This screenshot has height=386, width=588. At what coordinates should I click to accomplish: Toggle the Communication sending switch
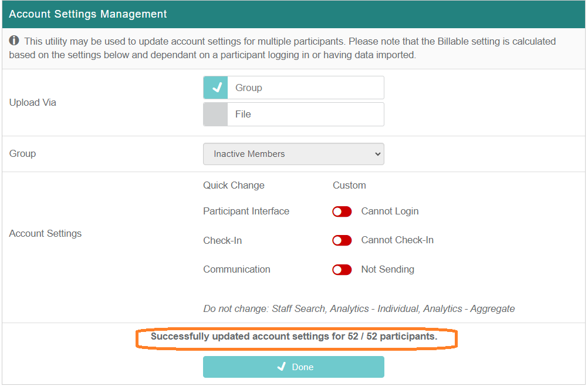point(342,270)
